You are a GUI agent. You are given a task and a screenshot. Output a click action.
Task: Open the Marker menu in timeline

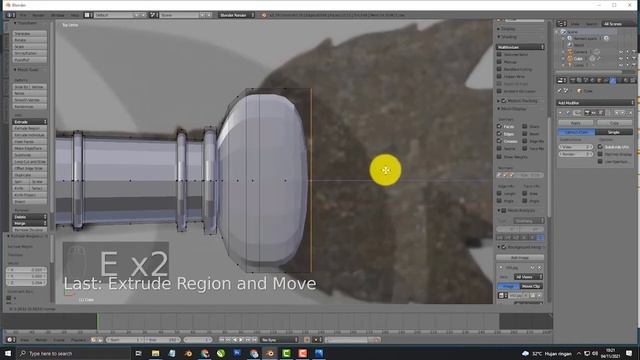[41, 340]
